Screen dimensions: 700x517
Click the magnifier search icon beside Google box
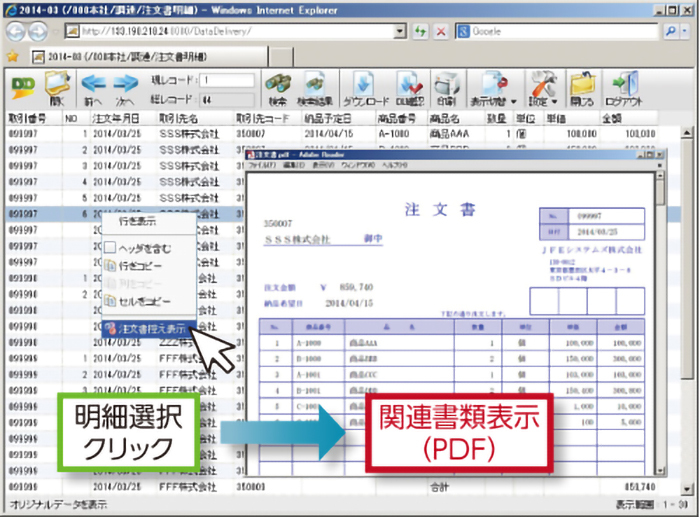click(x=671, y=31)
